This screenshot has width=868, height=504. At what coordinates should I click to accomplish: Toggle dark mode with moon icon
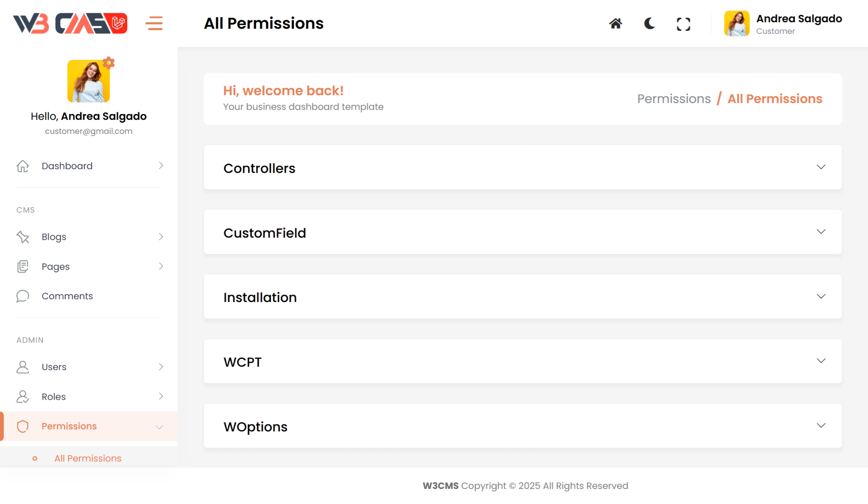(649, 24)
